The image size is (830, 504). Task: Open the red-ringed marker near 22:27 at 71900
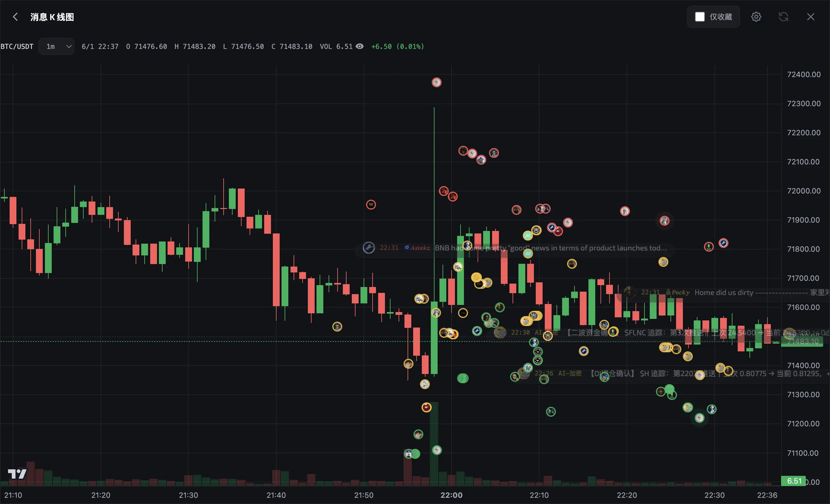click(664, 221)
